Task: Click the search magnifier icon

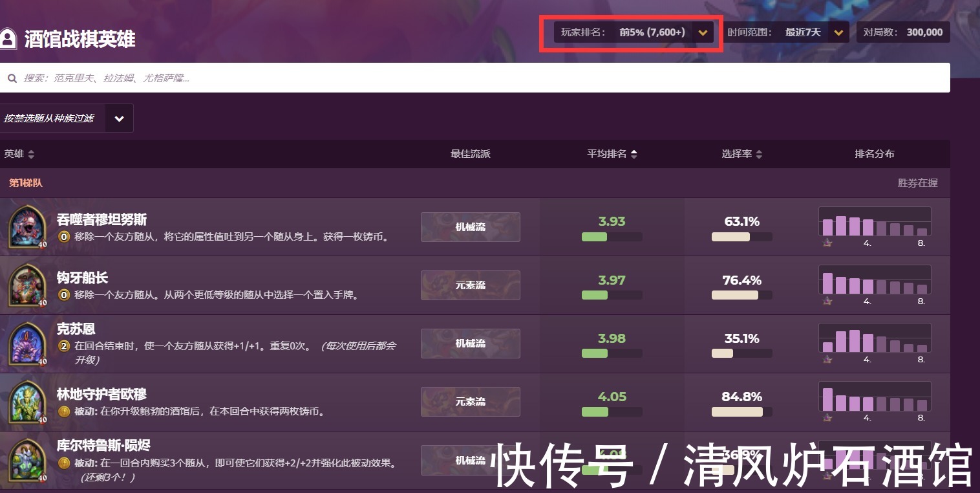Action: tap(12, 78)
